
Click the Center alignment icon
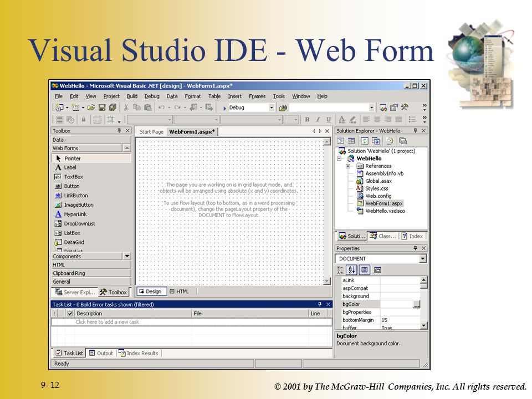[377, 120]
